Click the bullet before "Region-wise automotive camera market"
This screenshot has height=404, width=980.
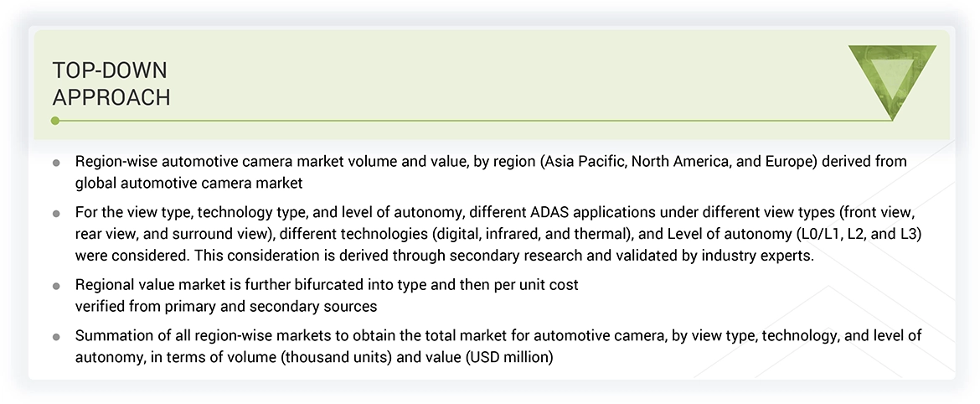point(56,163)
